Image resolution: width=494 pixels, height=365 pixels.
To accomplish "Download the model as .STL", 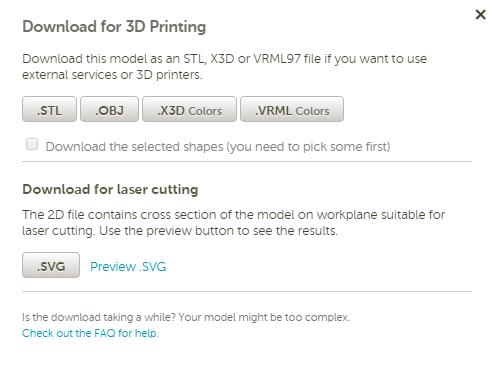I will [x=49, y=109].
